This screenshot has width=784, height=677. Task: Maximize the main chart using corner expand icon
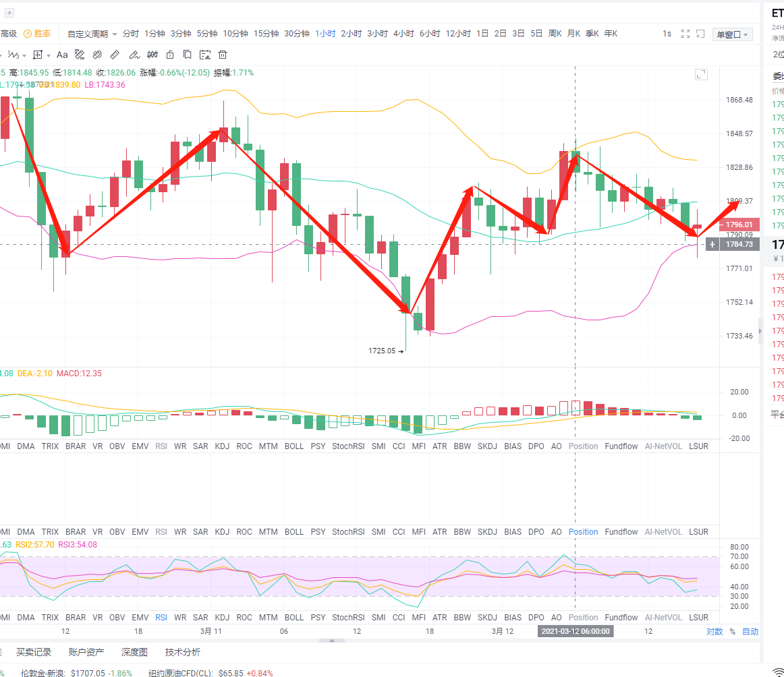pyautogui.click(x=702, y=75)
